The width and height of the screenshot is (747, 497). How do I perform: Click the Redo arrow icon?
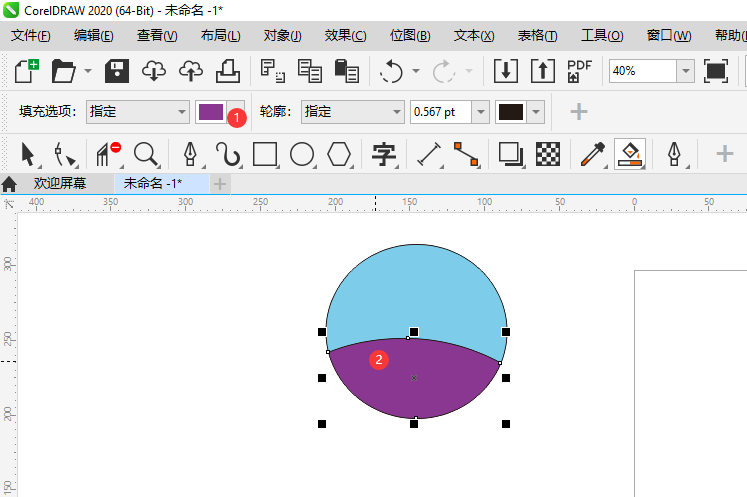click(x=444, y=71)
